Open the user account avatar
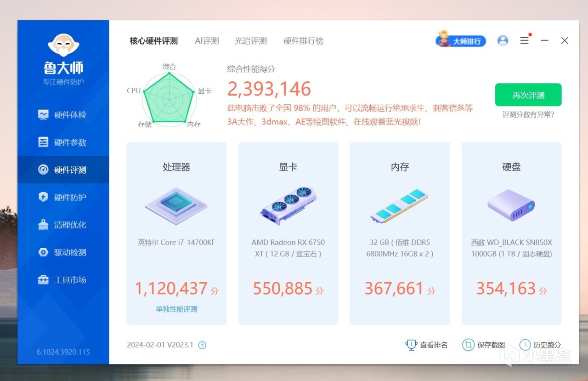 [503, 40]
